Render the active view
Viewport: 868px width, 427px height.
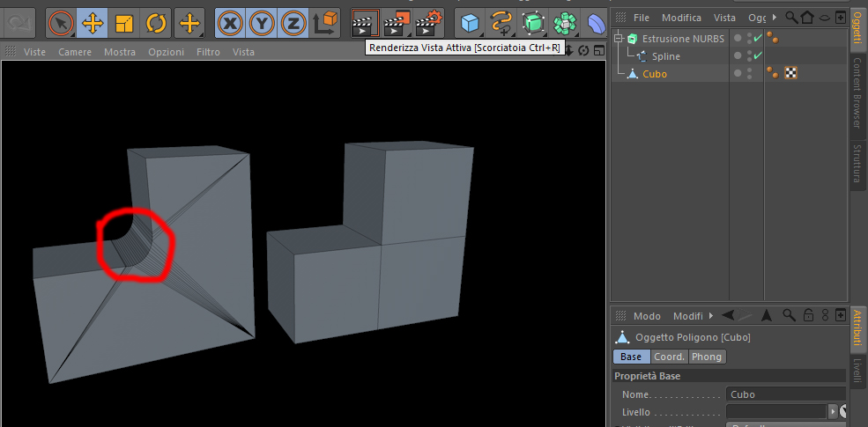365,23
